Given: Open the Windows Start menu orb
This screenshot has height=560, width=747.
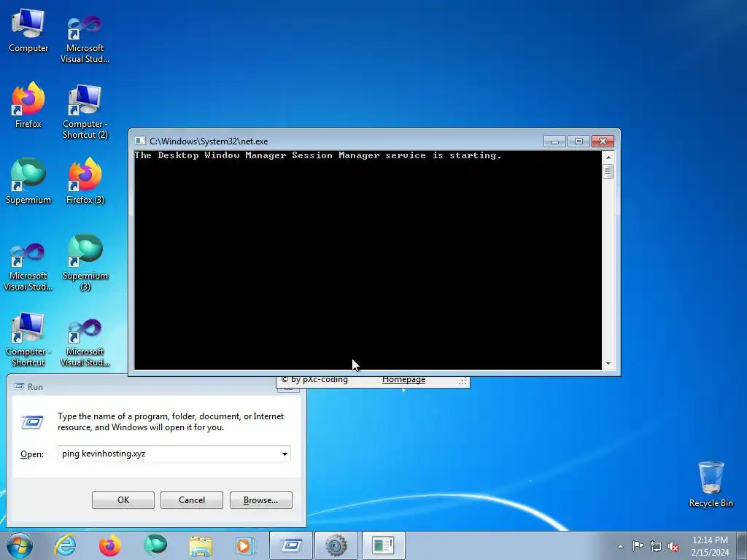Looking at the screenshot, I should tap(20, 545).
